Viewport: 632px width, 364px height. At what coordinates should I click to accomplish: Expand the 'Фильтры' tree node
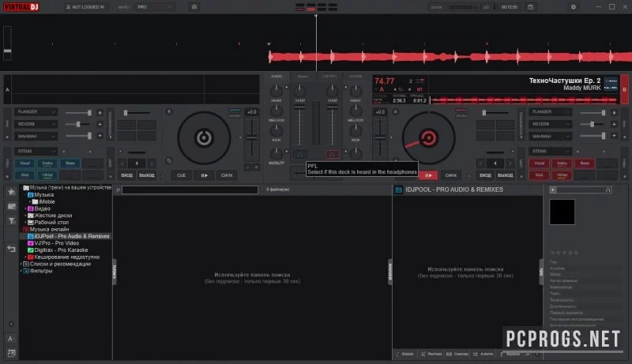click(21, 271)
